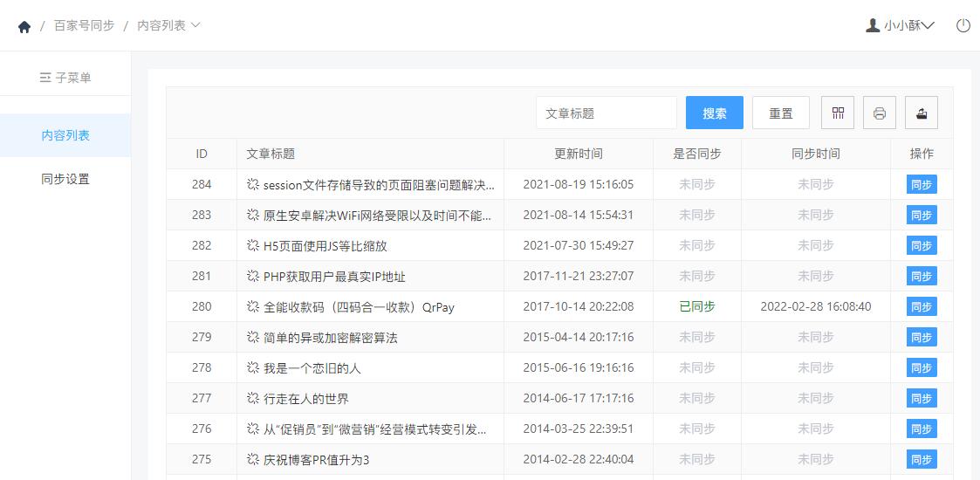Click icon beside session文件存储 article title
Viewport: 980px width, 480px height.
click(x=253, y=184)
